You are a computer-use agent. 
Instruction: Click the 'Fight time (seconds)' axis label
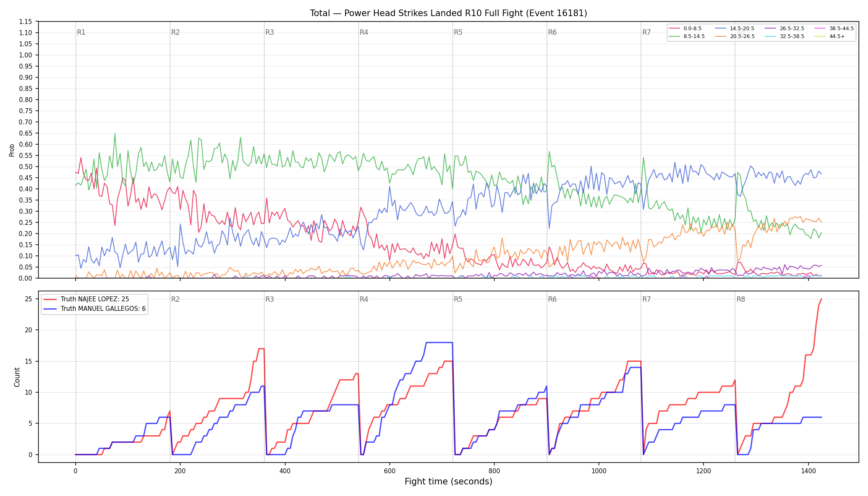pos(448,482)
